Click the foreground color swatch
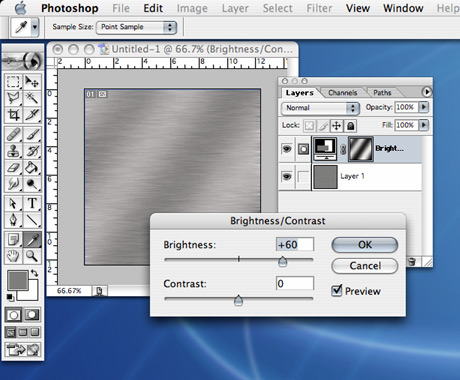Screen dimensions: 460x380 [18, 281]
